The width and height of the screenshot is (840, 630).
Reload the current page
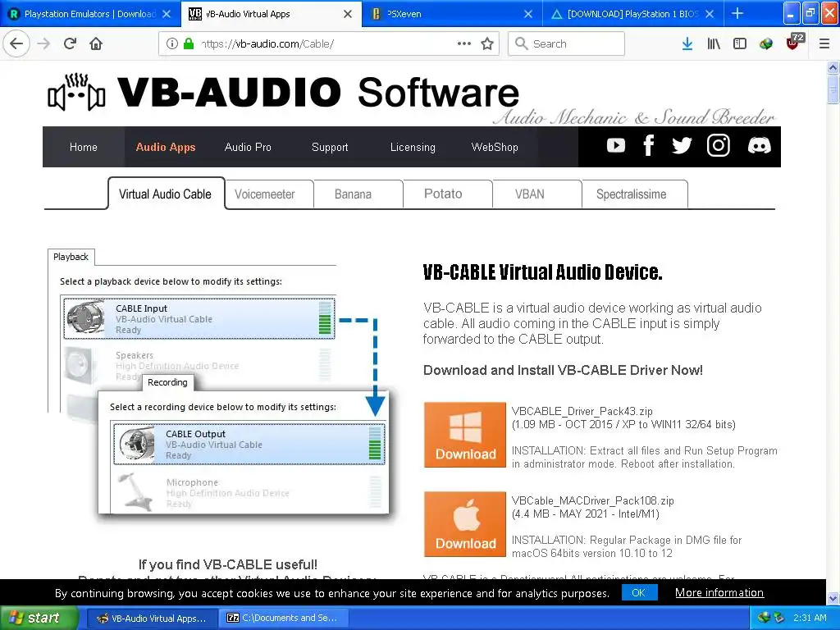pos(70,43)
